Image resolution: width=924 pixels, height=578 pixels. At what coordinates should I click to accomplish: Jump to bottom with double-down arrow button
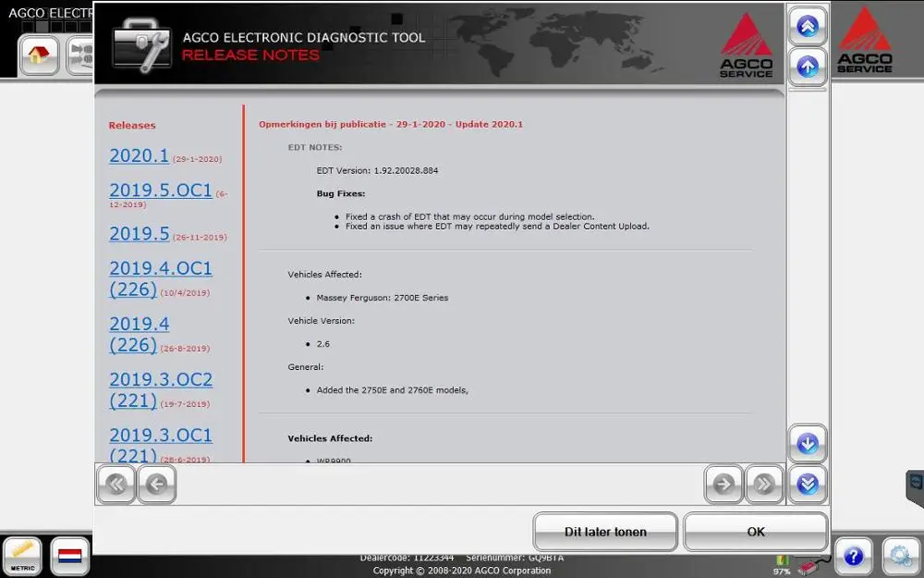tap(808, 485)
